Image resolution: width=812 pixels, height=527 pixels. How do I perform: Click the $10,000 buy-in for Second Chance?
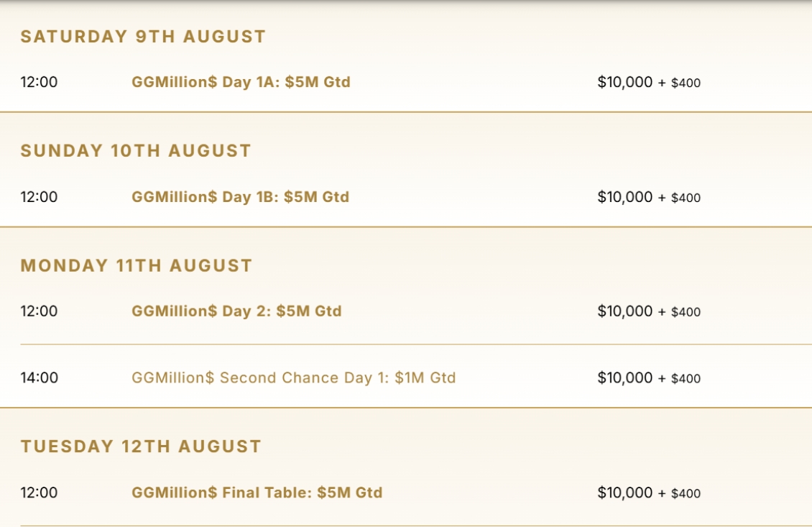(624, 377)
